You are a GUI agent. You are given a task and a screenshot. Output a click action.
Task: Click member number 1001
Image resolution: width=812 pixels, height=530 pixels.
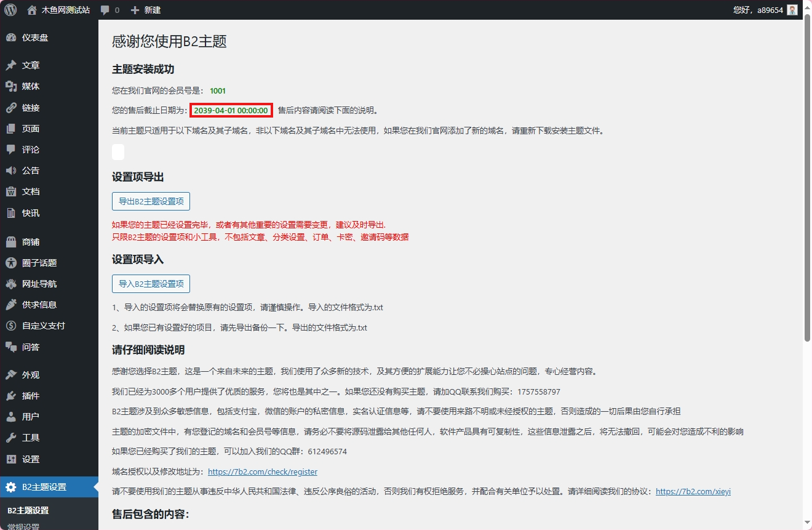pos(218,90)
